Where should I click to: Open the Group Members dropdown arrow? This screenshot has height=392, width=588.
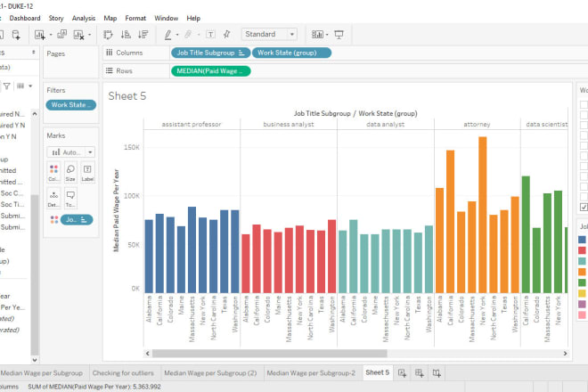[199, 35]
